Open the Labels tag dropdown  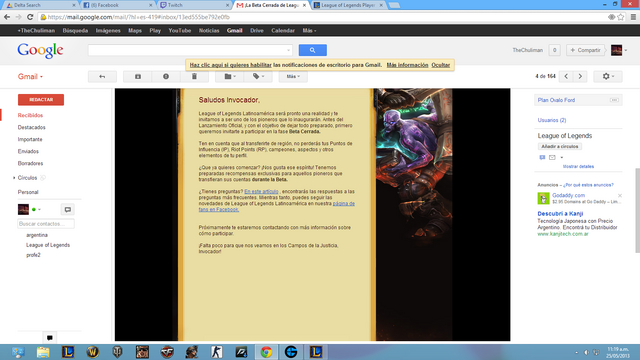258,76
